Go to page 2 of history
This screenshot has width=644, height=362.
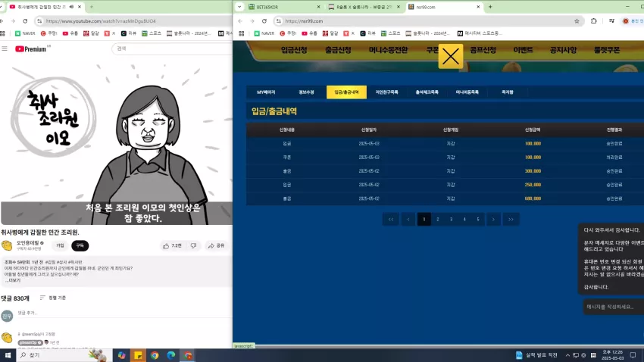pyautogui.click(x=437, y=219)
